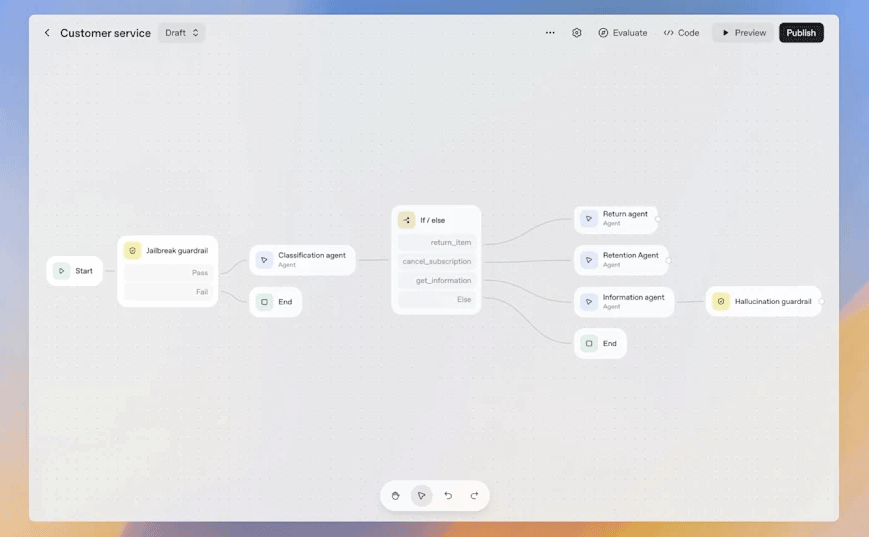Click the back arrow beside Customer service
869x537 pixels.
(x=46, y=33)
